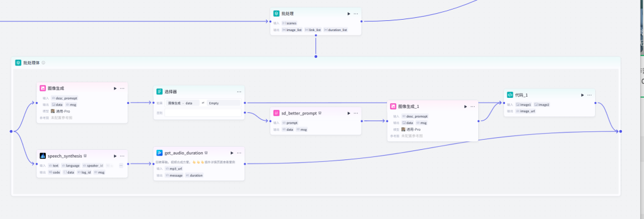
Task: Click the desc_promopt tag in 图像生成_1
Action: tap(415, 116)
